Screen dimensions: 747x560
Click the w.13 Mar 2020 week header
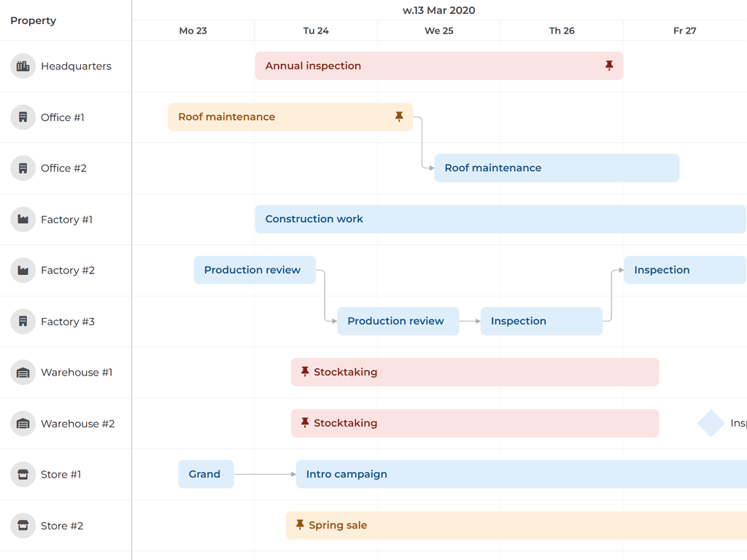pyautogui.click(x=438, y=10)
